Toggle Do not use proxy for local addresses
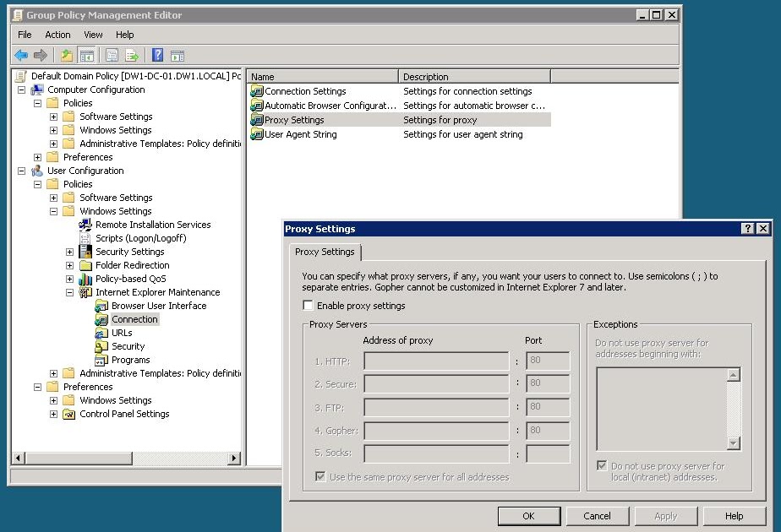The width and height of the screenshot is (781, 532). click(602, 465)
